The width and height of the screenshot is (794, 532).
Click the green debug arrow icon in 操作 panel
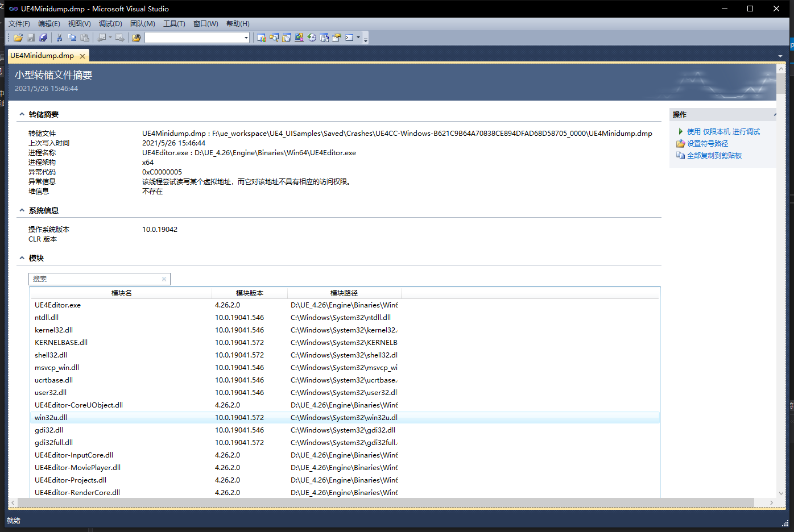tap(680, 131)
